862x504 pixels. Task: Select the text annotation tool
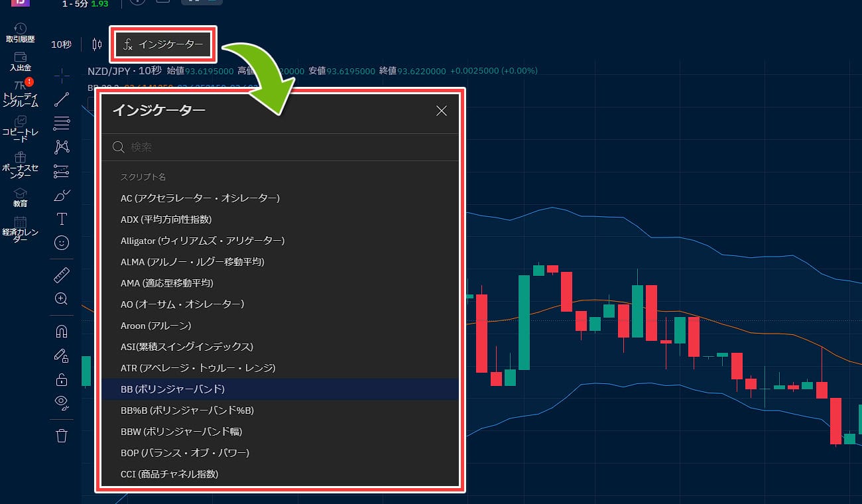(62, 219)
